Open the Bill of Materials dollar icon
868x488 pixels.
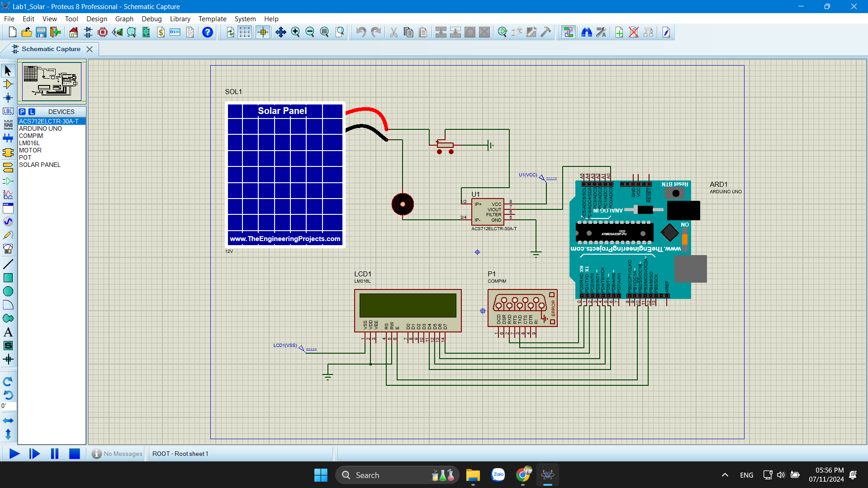click(161, 32)
